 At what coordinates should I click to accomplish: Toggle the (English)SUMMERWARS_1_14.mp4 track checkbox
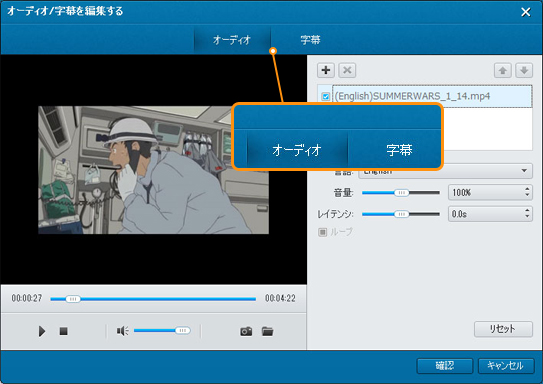326,96
